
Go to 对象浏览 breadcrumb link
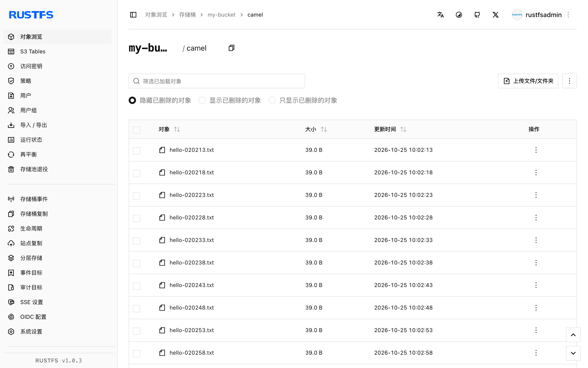(156, 15)
